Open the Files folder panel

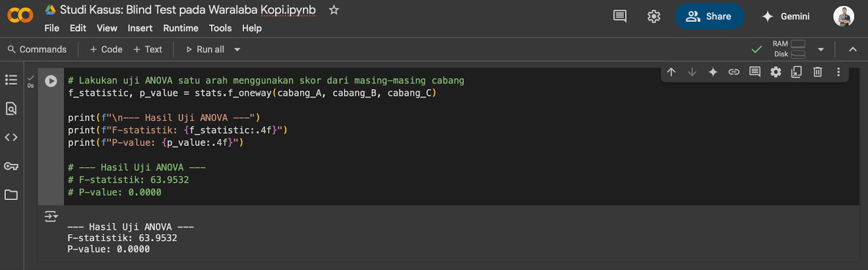(11, 195)
